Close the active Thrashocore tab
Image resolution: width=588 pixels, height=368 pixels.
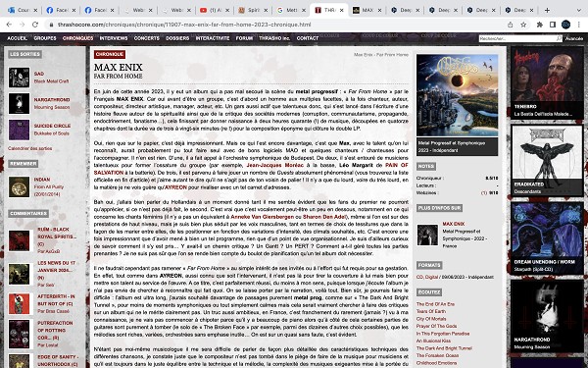(x=342, y=10)
